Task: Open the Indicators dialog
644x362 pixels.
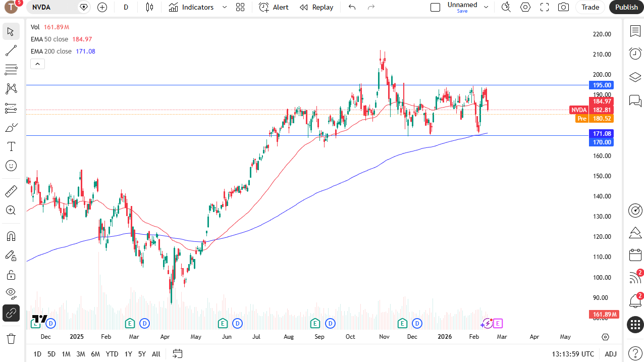Action: [x=191, y=7]
